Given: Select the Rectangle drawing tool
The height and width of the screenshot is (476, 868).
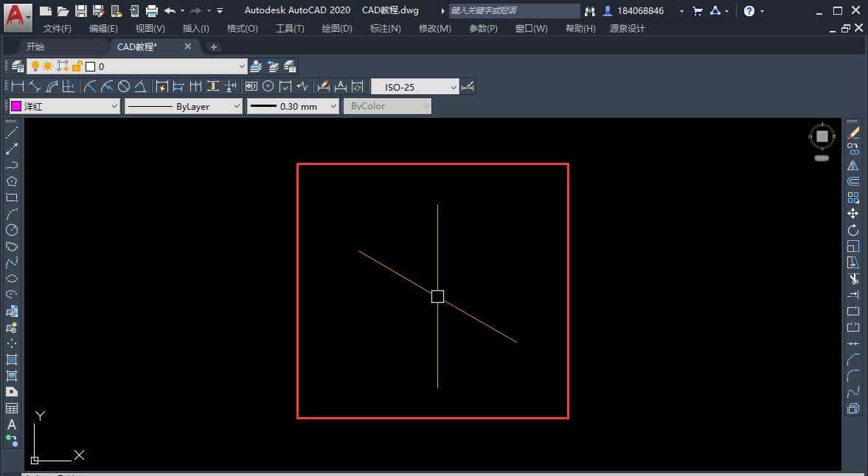Looking at the screenshot, I should (10, 197).
